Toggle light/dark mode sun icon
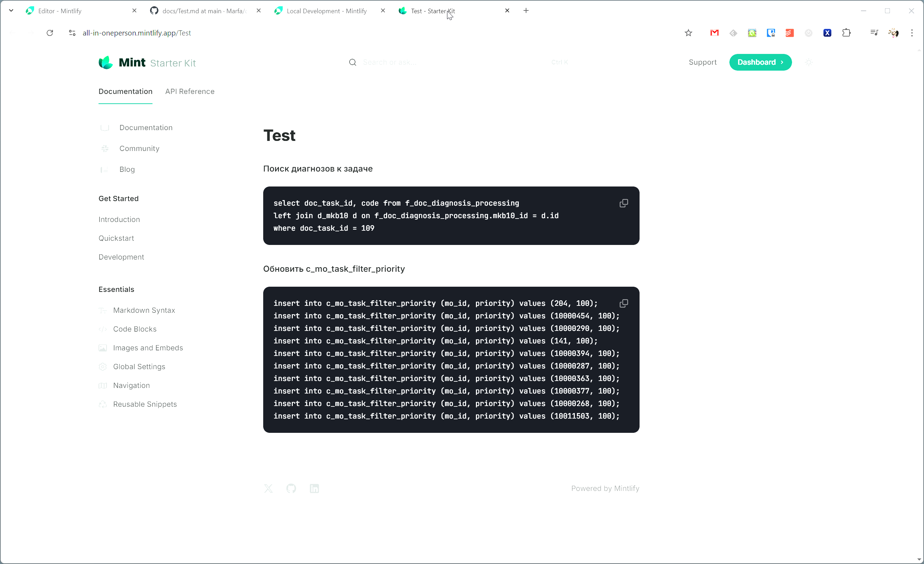This screenshot has height=564, width=924. pyautogui.click(x=808, y=62)
